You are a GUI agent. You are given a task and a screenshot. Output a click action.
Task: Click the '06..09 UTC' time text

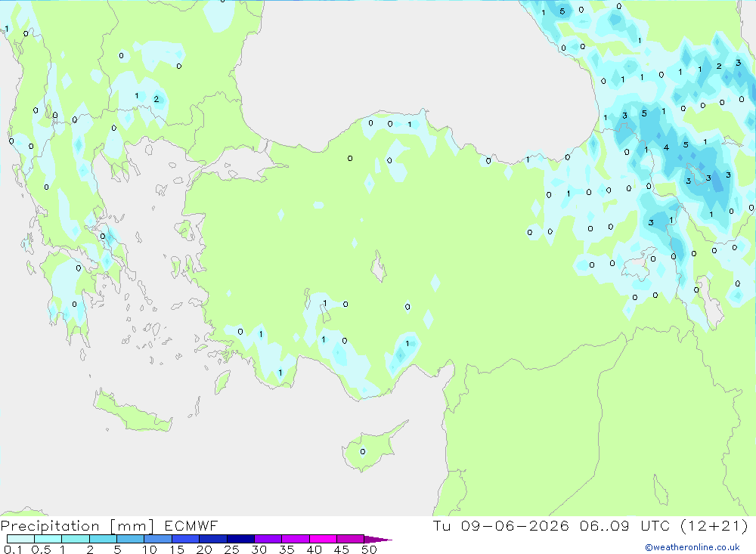coord(624,525)
